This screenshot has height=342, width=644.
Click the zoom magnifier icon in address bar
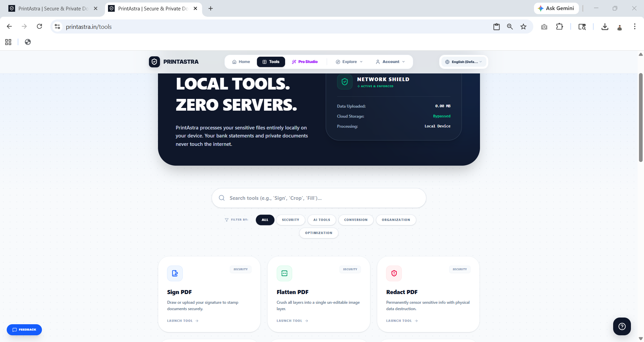click(510, 26)
